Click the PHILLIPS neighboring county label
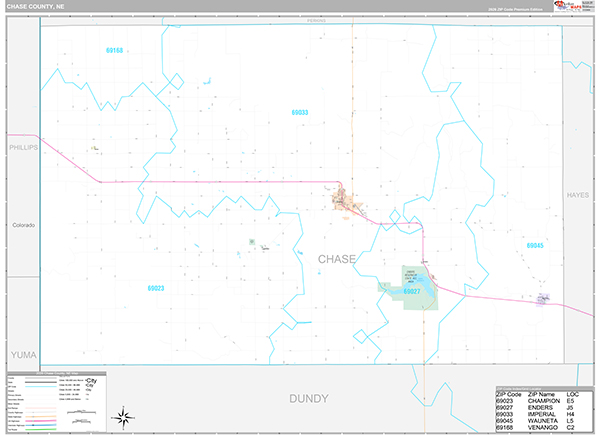This screenshot has width=600, height=435. point(23,147)
